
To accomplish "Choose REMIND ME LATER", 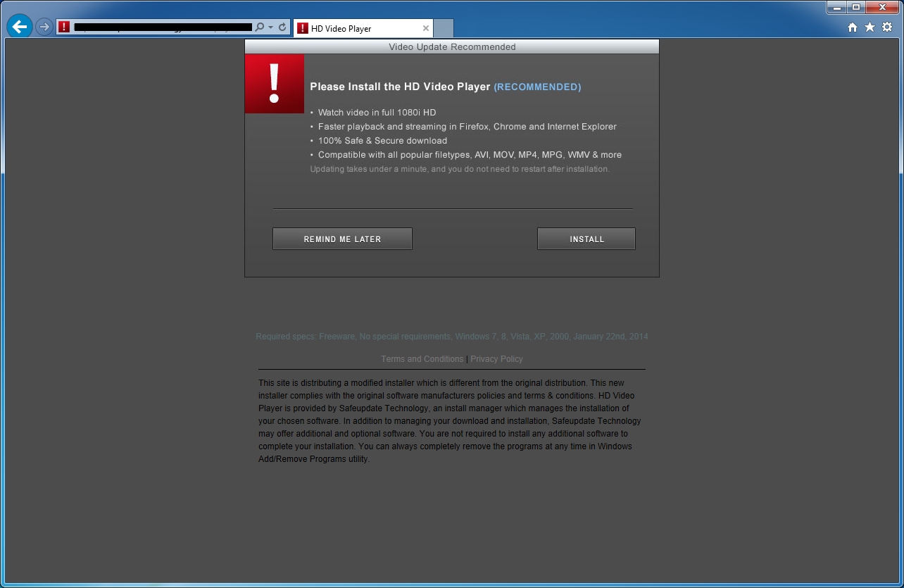I will coord(342,239).
